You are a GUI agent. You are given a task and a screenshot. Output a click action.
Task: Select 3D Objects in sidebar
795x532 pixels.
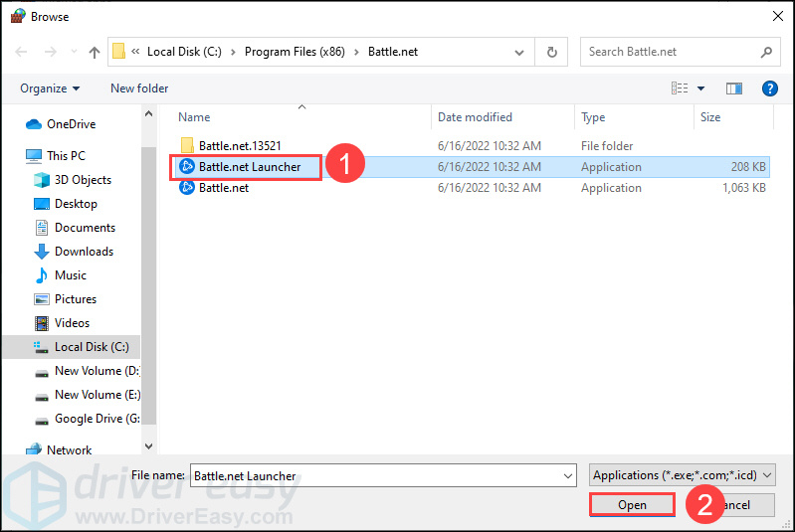coord(83,180)
